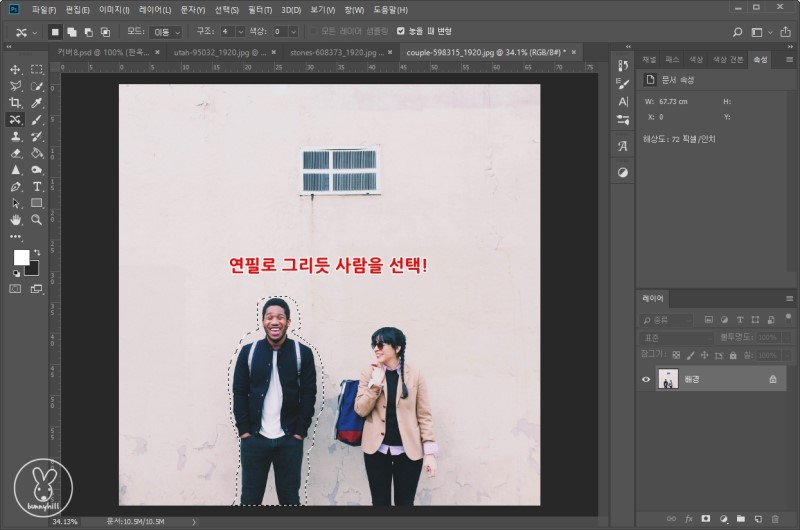Click the white foreground color swatch

point(20,257)
